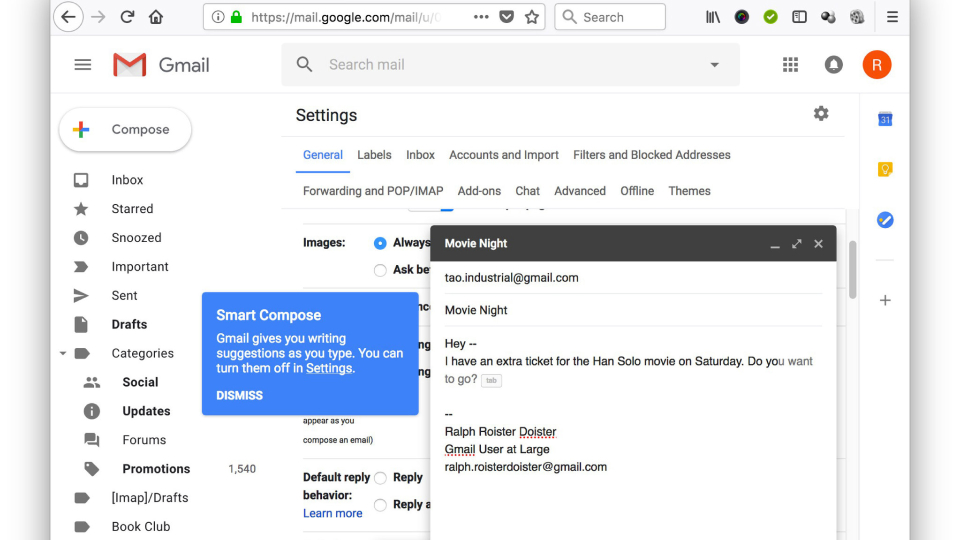The image size is (960, 540).
Task: Select Always display images radio button
Action: [x=380, y=243]
